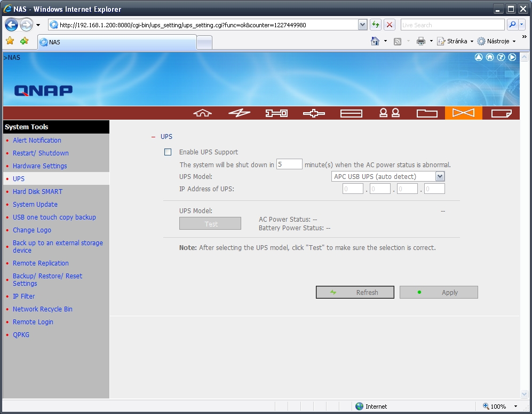Open Restart/ Shutdown page
532x414 pixels.
click(41, 153)
